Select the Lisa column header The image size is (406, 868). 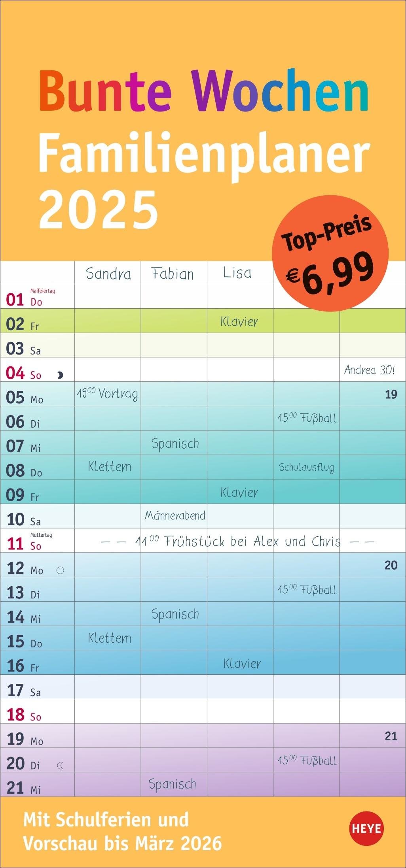coord(237,273)
